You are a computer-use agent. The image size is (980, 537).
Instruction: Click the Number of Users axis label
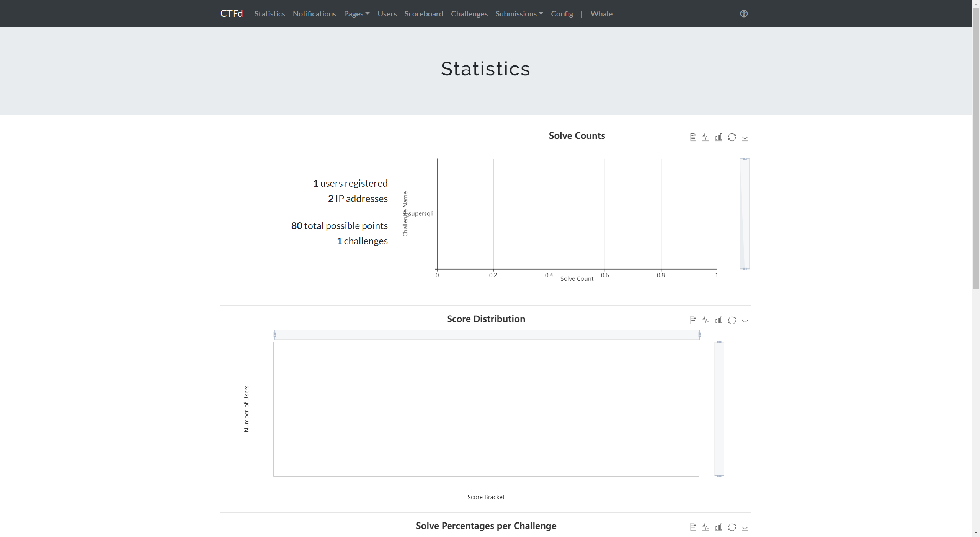247,409
